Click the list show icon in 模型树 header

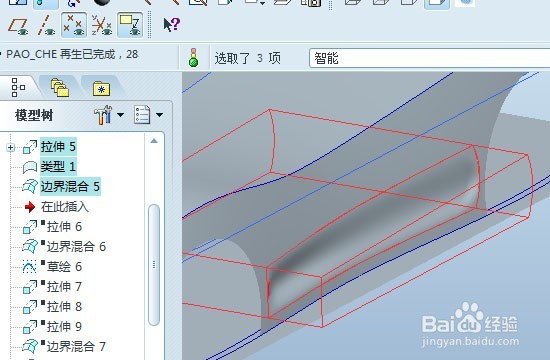pos(142,115)
